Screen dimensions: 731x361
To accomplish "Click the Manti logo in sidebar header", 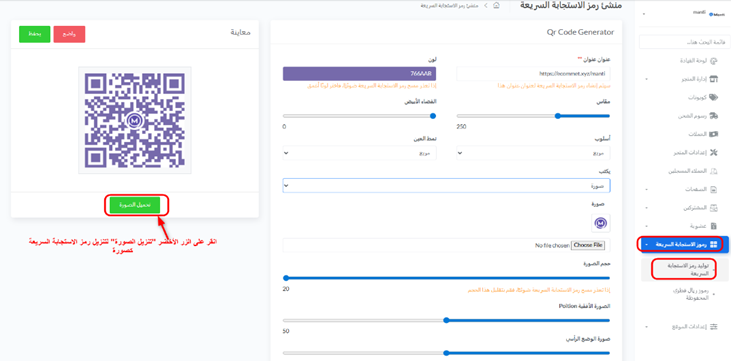I will 717,14.
